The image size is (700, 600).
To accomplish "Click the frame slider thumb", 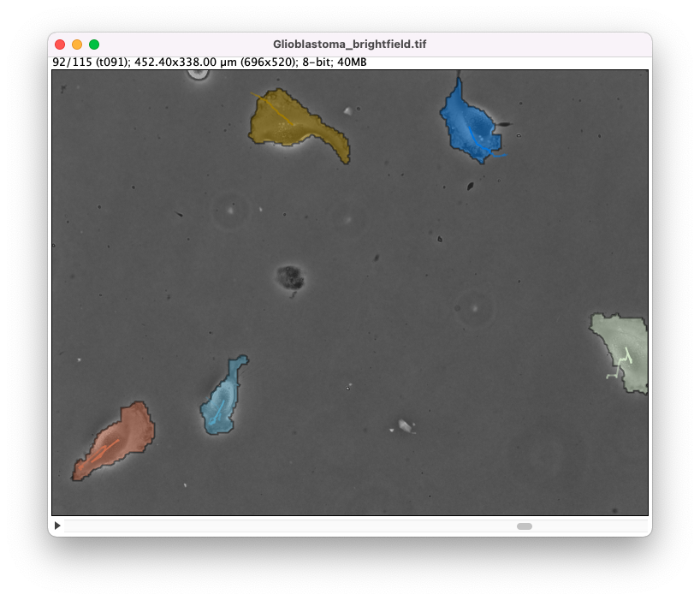I will [524, 526].
